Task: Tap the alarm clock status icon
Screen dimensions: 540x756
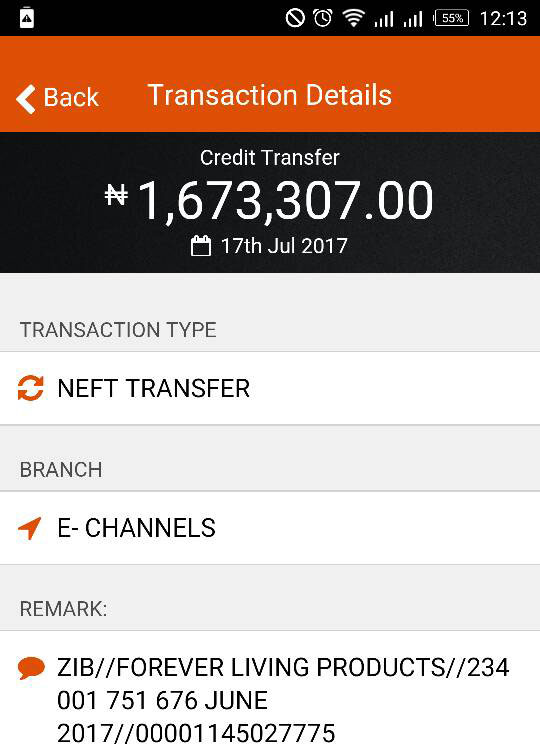Action: point(323,18)
